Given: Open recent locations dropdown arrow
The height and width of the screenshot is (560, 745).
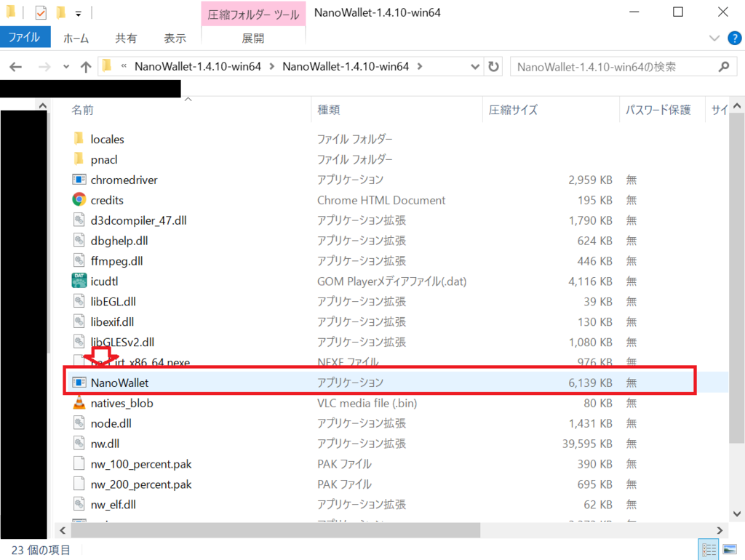Looking at the screenshot, I should (x=66, y=67).
